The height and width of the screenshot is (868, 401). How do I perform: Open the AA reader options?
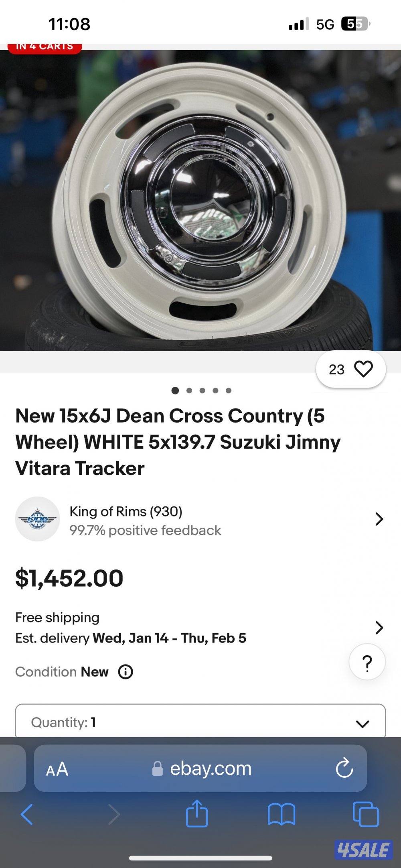(x=57, y=769)
